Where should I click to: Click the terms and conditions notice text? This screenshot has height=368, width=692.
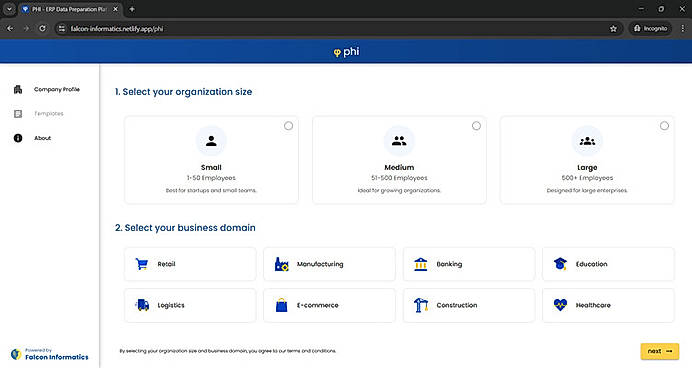tap(228, 351)
